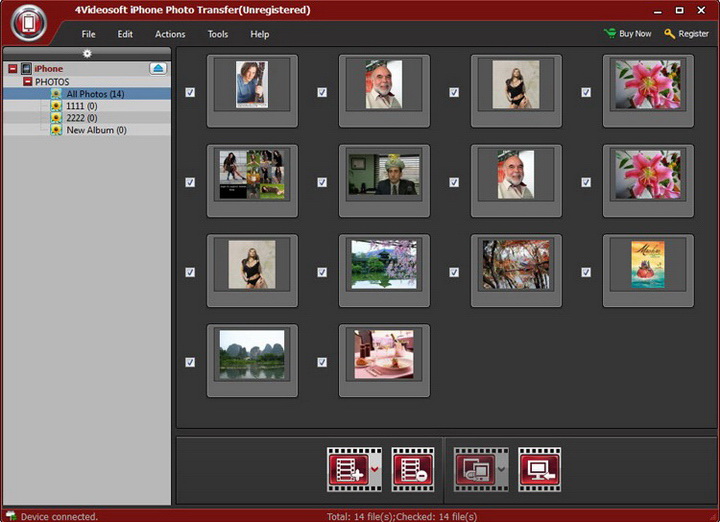Open the add photo dropdown arrow
The image size is (720, 522).
pyautogui.click(x=375, y=468)
